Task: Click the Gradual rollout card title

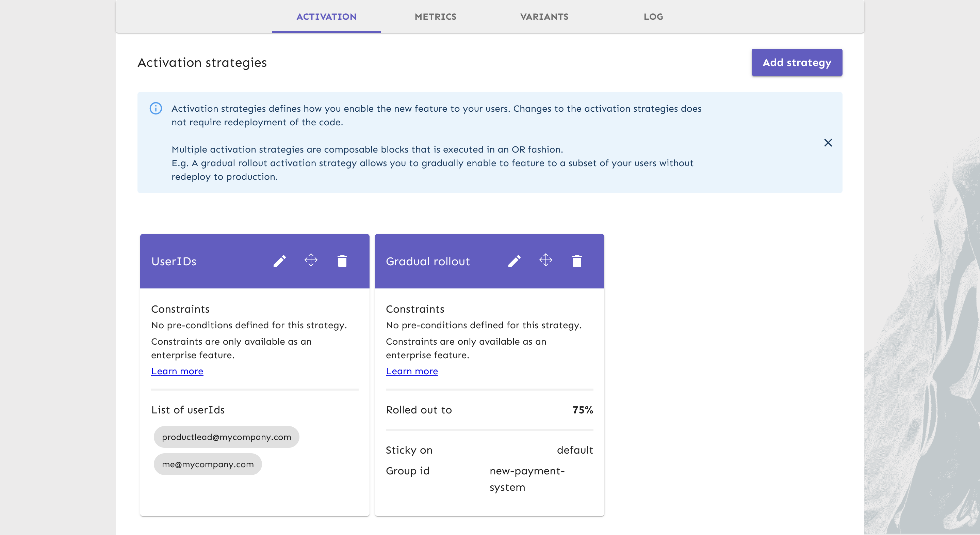Action: [428, 262]
